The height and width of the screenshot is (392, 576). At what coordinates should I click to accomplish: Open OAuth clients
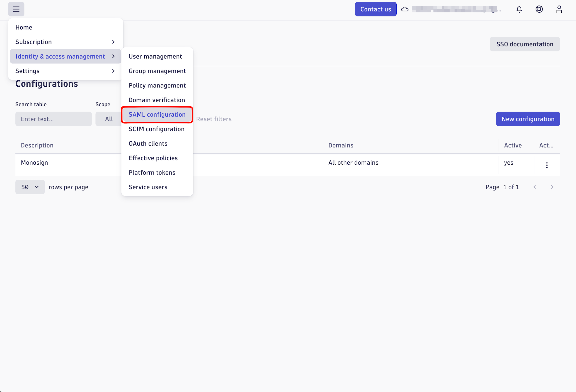point(157,143)
